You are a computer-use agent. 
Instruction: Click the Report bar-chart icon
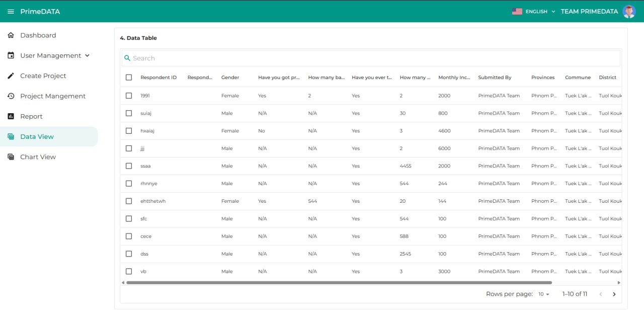(11, 116)
